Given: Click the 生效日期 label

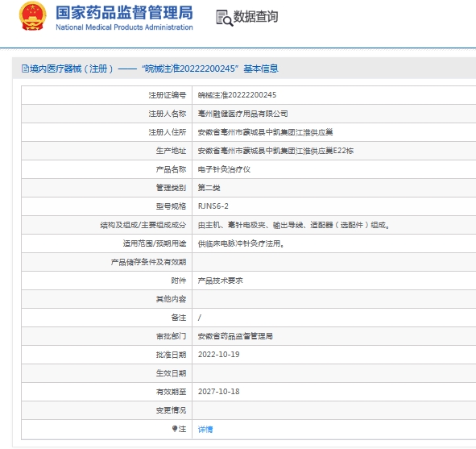Looking at the screenshot, I should (171, 373).
